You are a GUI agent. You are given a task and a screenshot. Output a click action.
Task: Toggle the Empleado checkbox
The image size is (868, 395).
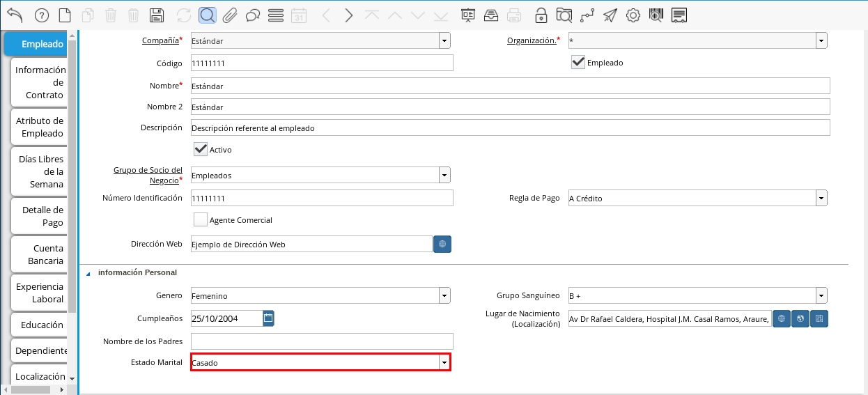pyautogui.click(x=578, y=62)
